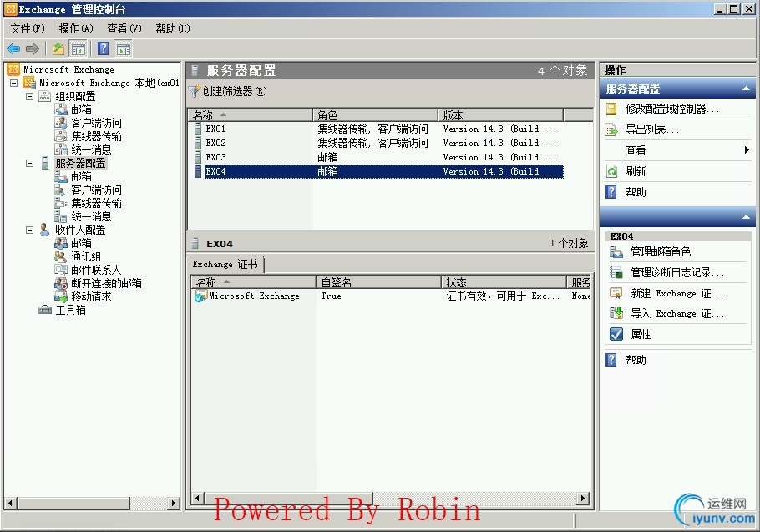Select the 收件人配置 tree node
Screen dimensions: 760x532
[x=80, y=231]
